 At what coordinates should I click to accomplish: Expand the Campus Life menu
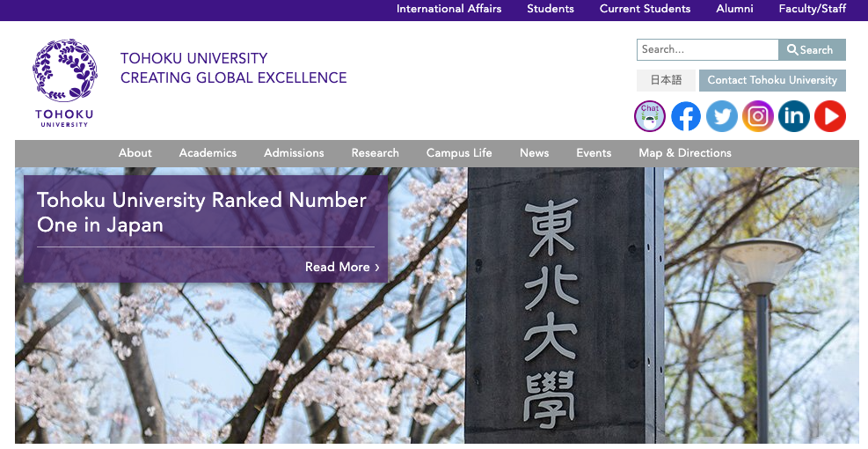tap(459, 153)
